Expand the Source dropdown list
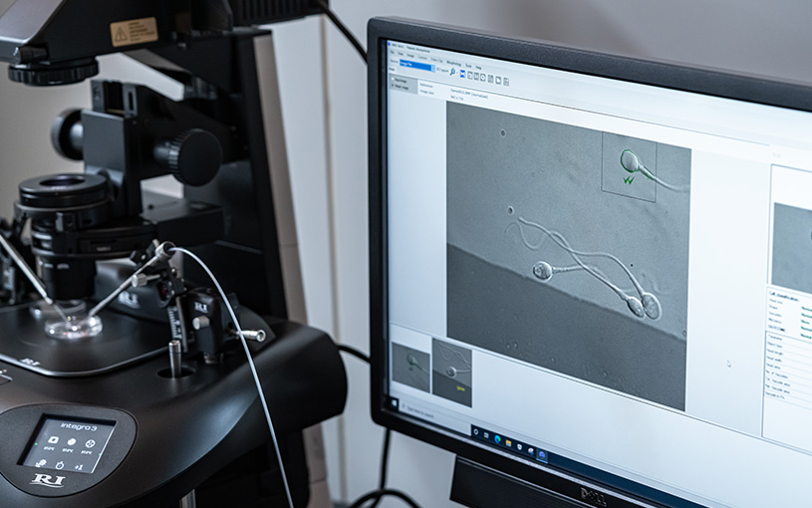Image resolution: width=812 pixels, height=508 pixels. pyautogui.click(x=433, y=69)
